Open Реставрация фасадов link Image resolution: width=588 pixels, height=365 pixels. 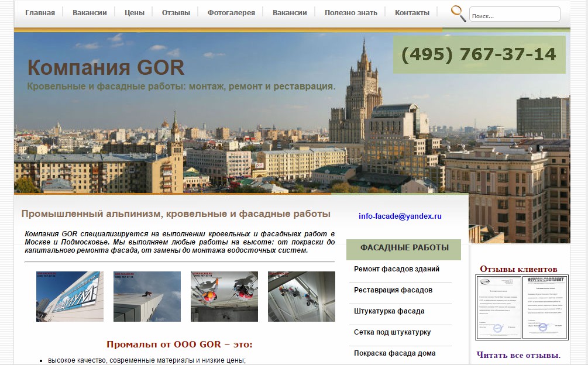pyautogui.click(x=393, y=290)
